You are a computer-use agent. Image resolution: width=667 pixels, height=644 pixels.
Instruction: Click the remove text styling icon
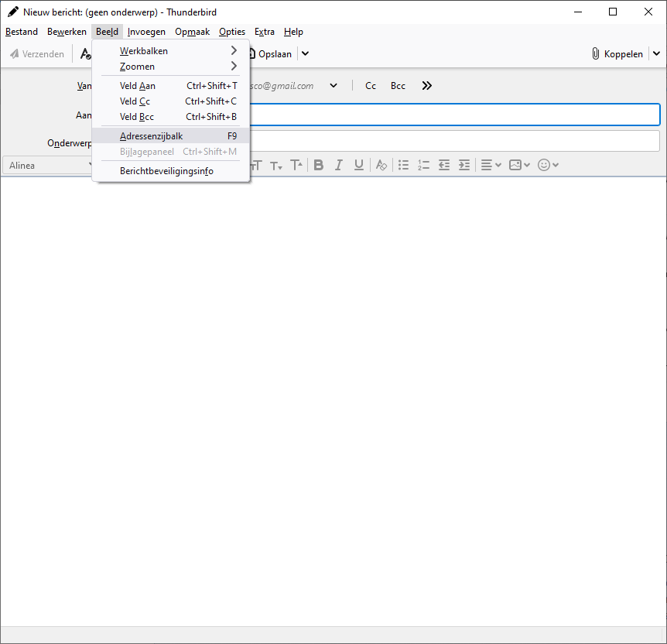tap(381, 165)
